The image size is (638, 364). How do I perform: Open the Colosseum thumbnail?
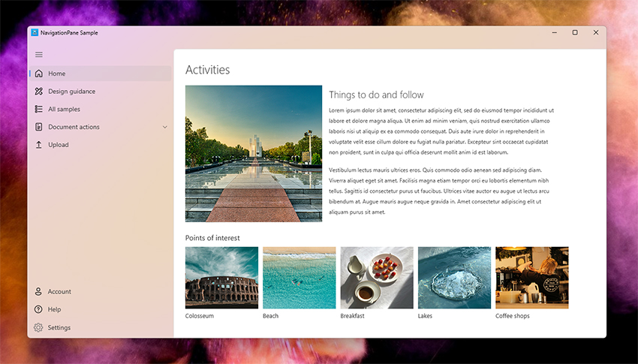[221, 278]
